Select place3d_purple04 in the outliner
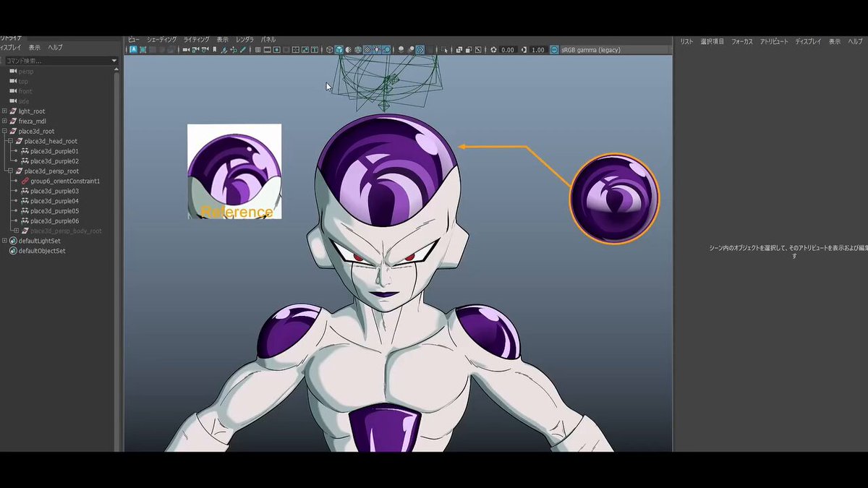The width and height of the screenshot is (868, 488). (x=54, y=201)
